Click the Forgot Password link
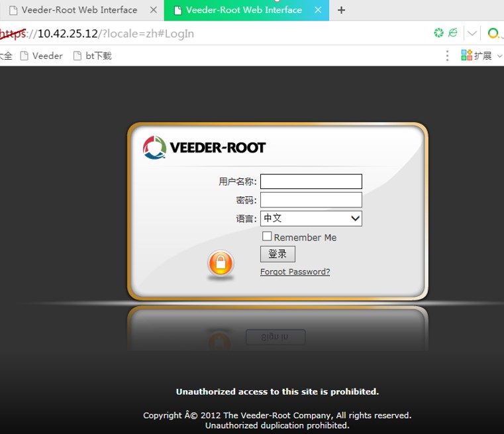Image resolution: width=504 pixels, height=434 pixels. tap(295, 272)
